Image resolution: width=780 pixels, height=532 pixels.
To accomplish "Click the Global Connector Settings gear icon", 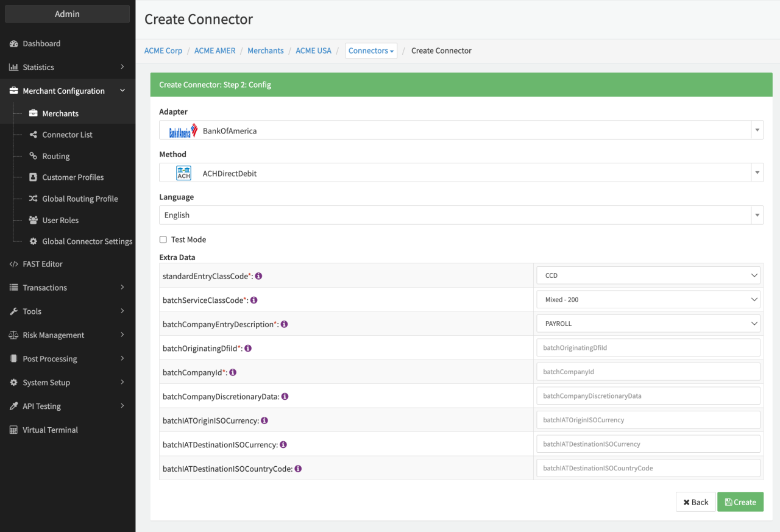I will point(34,241).
